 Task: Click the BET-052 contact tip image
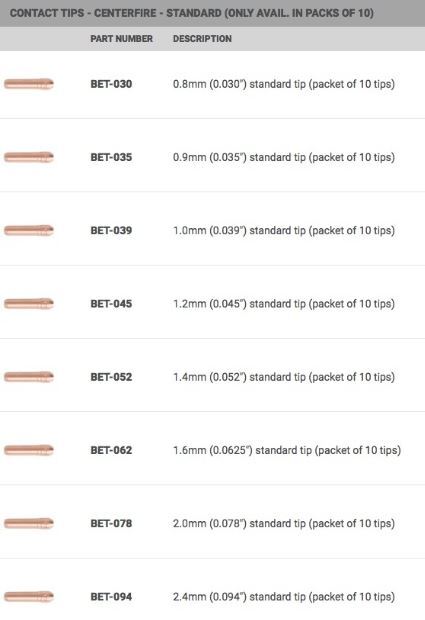(x=29, y=377)
